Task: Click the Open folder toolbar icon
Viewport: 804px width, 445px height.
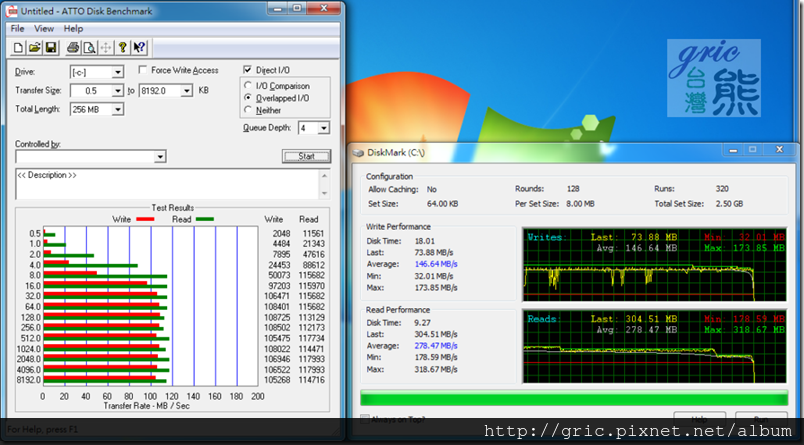Action: click(x=34, y=48)
